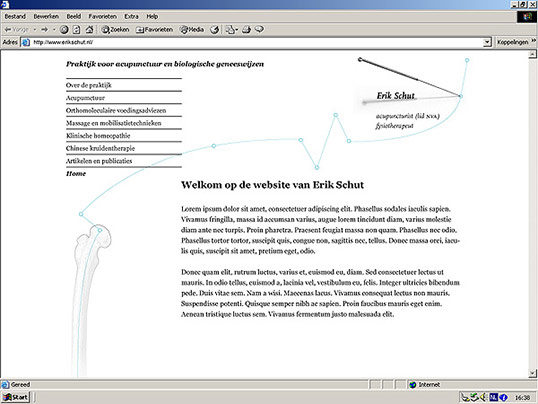This screenshot has width=538, height=404.
Task: Open the Bestand menu
Action: coord(15,16)
